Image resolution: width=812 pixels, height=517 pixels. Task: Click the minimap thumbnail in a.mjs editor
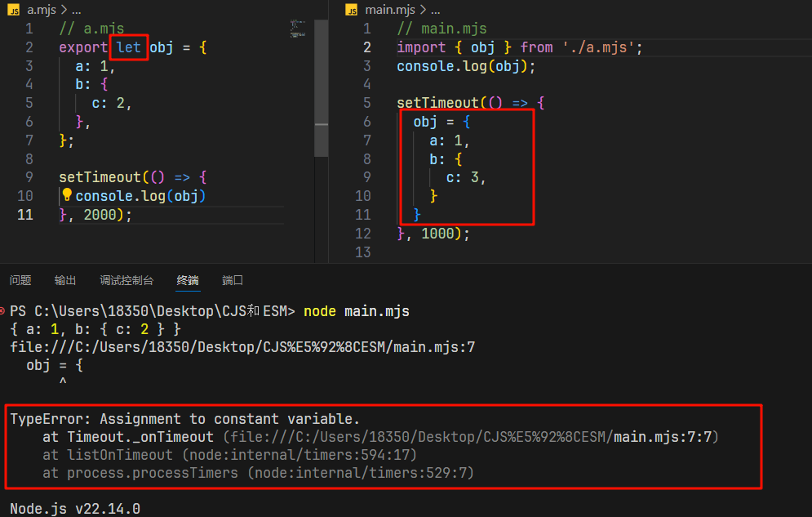[x=298, y=29]
